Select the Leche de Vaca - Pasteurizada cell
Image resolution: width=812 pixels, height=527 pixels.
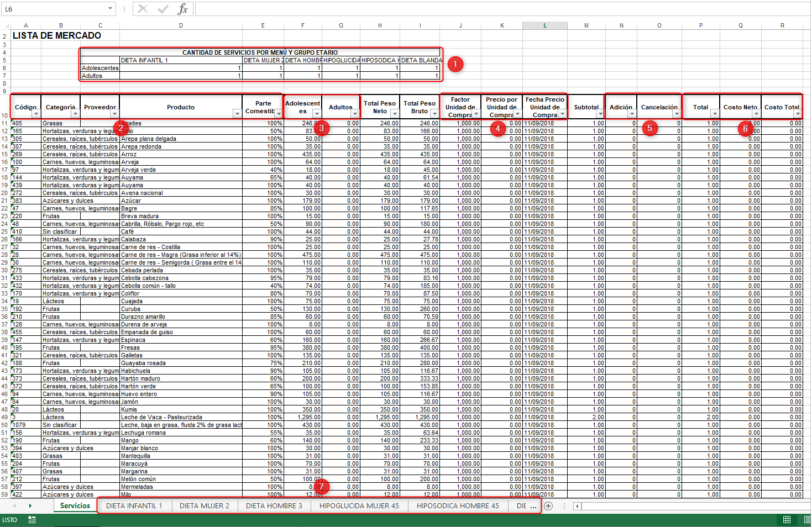tap(181, 417)
